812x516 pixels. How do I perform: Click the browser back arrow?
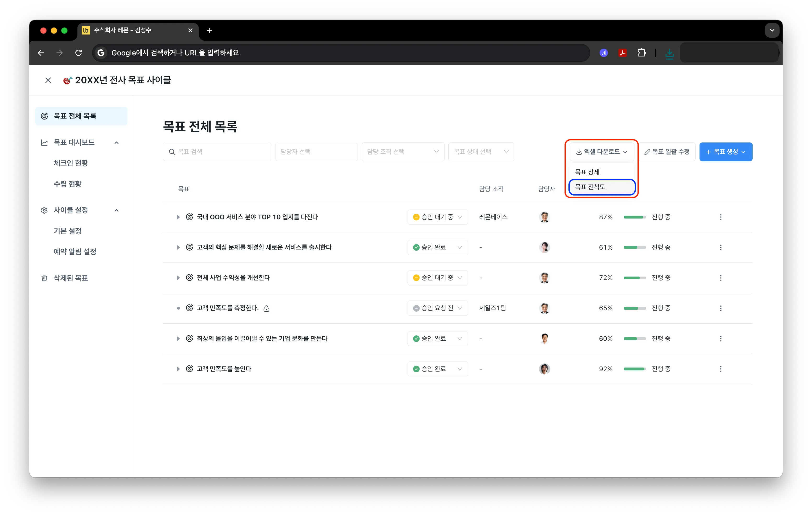[41, 53]
